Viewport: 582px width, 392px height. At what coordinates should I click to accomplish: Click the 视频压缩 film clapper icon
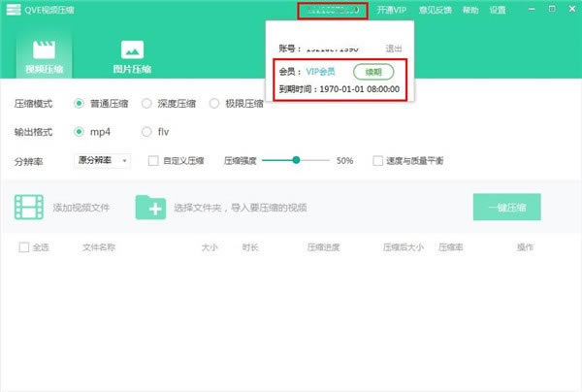click(43, 49)
